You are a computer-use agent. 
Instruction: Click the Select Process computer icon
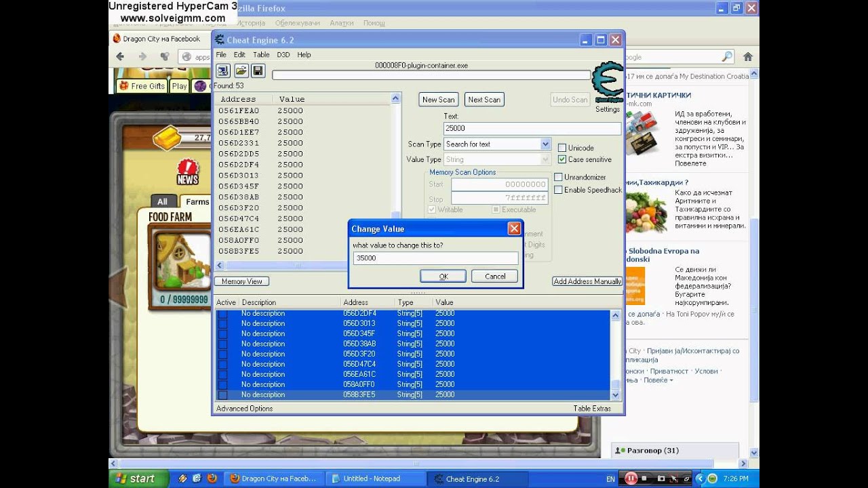pos(223,70)
